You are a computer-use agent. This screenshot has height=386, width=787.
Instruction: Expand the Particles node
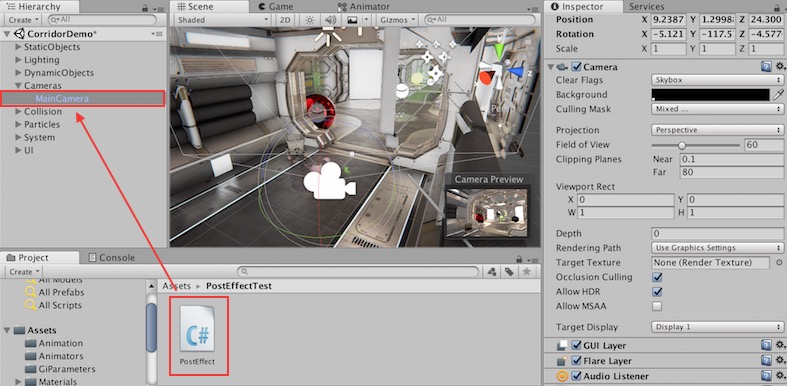(x=19, y=124)
